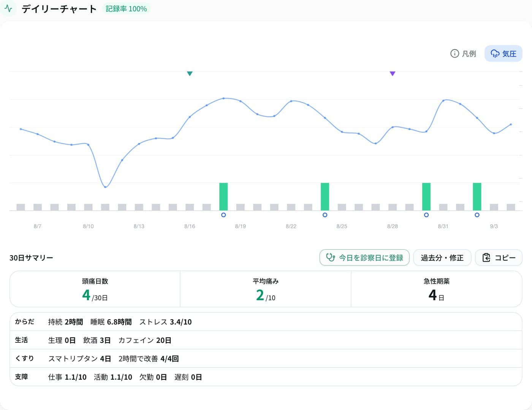Open 過去分・修正 editor

coord(442,258)
